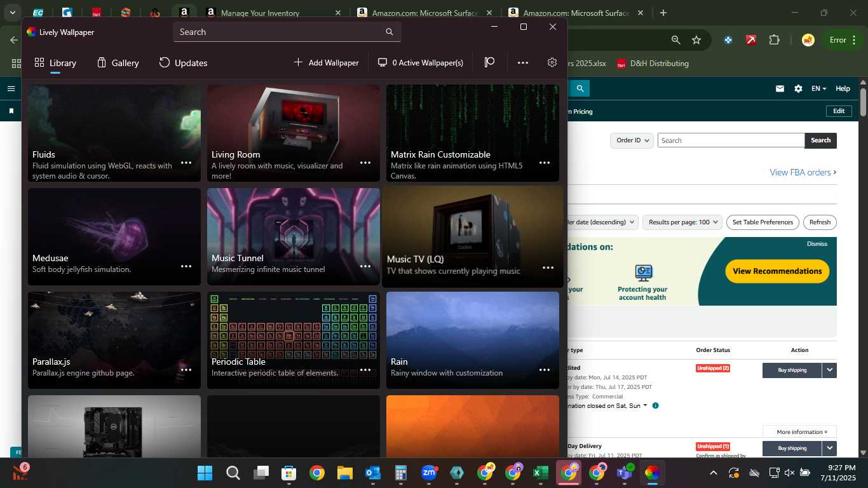Open the EN language dropdown
This screenshot has width=868, height=488.
(818, 89)
